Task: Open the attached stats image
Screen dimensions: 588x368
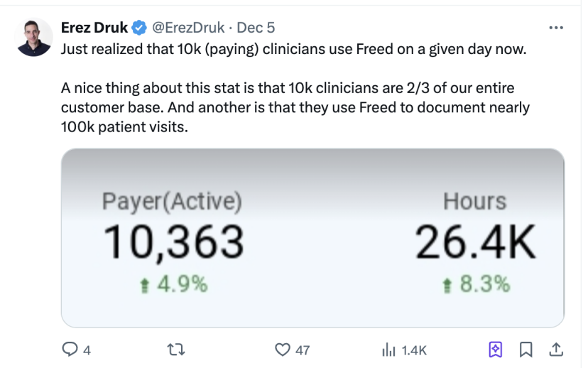Action: pyautogui.click(x=312, y=238)
